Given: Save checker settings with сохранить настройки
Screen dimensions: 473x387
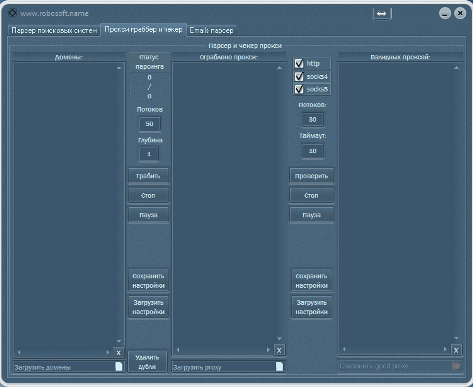Looking at the screenshot, I should [311, 281].
